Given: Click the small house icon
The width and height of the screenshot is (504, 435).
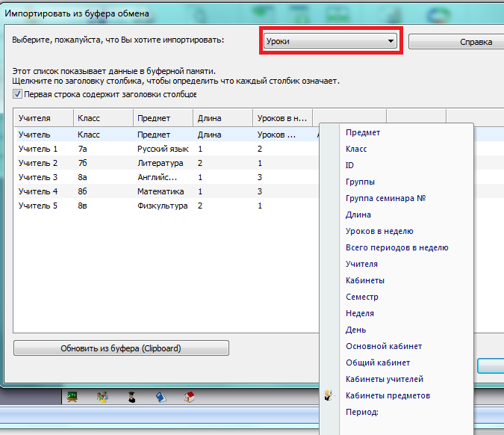Looking at the screenshot, I should [x=190, y=396].
